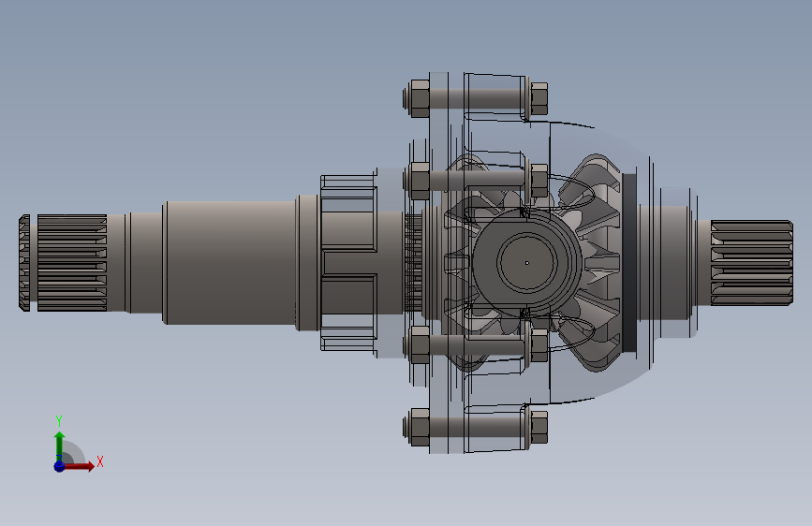Click the blue Z axis dot of triad
812x526 pixels.
[59, 466]
